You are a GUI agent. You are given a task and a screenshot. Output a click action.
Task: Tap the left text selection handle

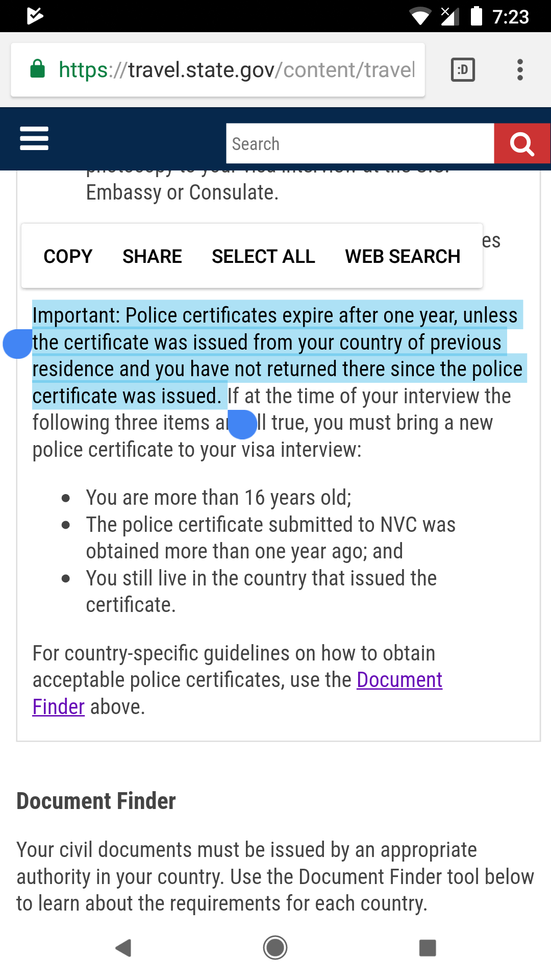18,344
